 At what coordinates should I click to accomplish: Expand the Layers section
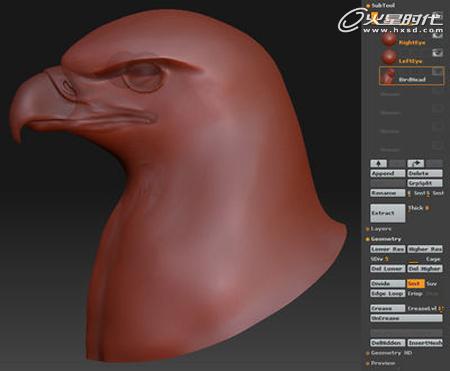tap(379, 229)
